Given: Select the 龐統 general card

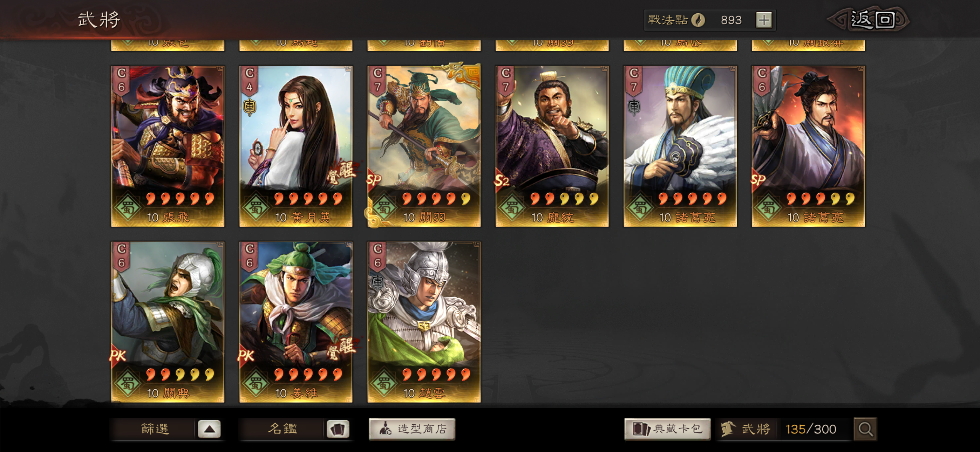Looking at the screenshot, I should 552,146.
